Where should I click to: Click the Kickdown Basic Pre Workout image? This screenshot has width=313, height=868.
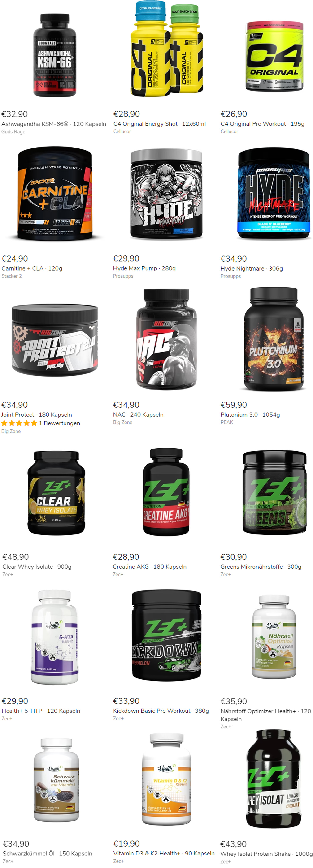(166, 635)
